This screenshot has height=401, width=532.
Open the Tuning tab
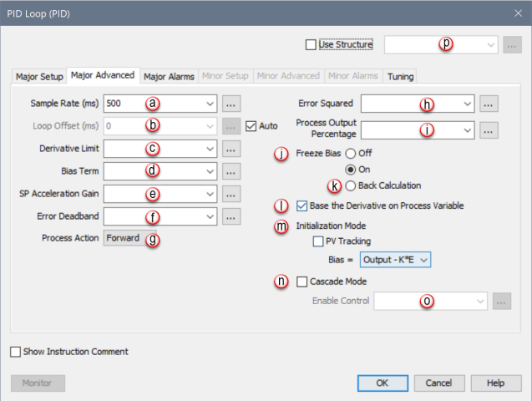(399, 77)
